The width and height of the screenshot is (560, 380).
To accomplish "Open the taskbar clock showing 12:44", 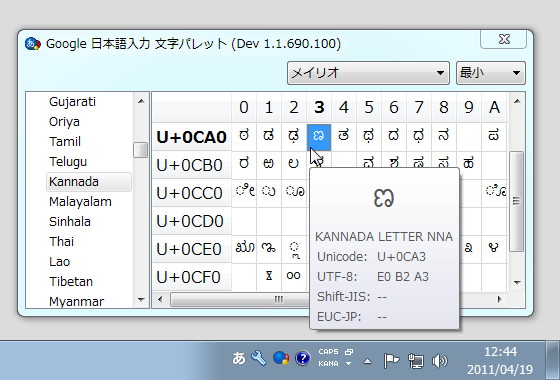I will pos(500,360).
